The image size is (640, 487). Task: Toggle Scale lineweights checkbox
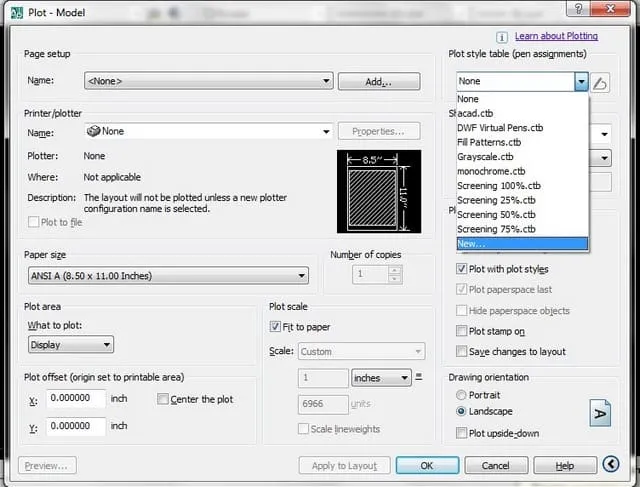pos(303,429)
